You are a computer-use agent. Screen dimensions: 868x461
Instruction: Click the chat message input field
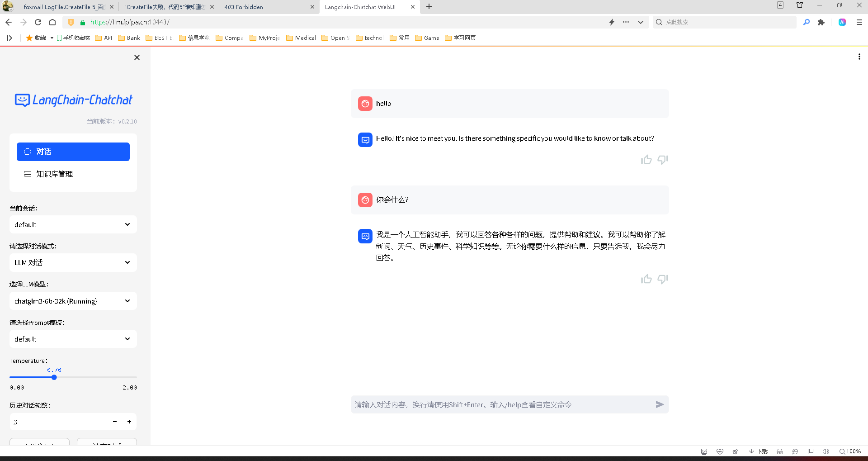tap(502, 404)
